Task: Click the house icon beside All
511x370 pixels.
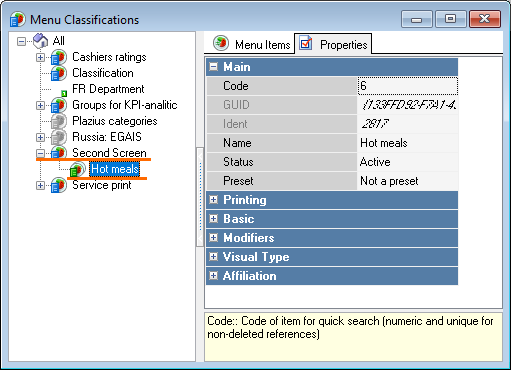Action: coord(41,41)
